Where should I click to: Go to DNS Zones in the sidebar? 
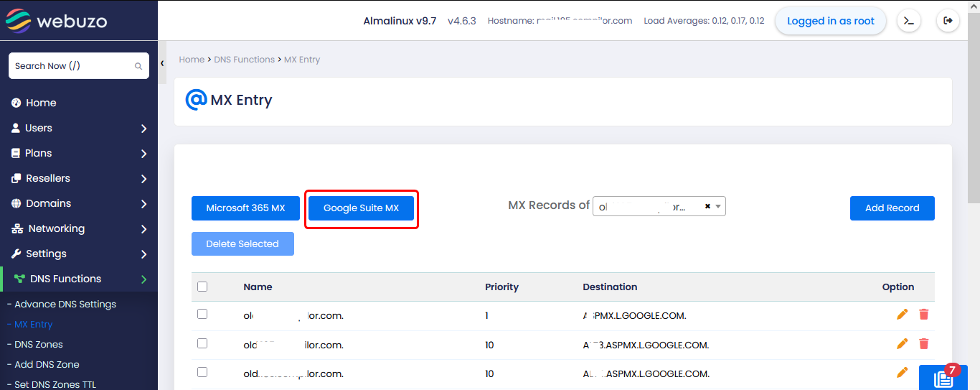[x=39, y=344]
